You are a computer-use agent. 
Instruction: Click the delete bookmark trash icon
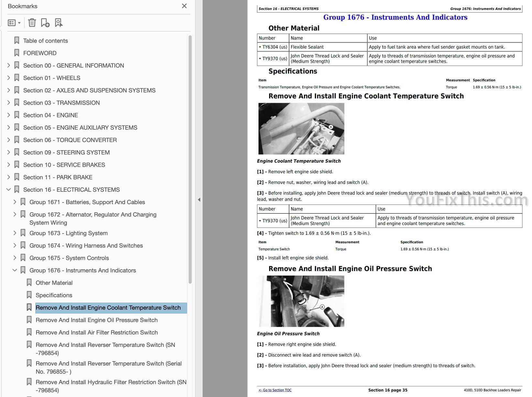(32, 23)
